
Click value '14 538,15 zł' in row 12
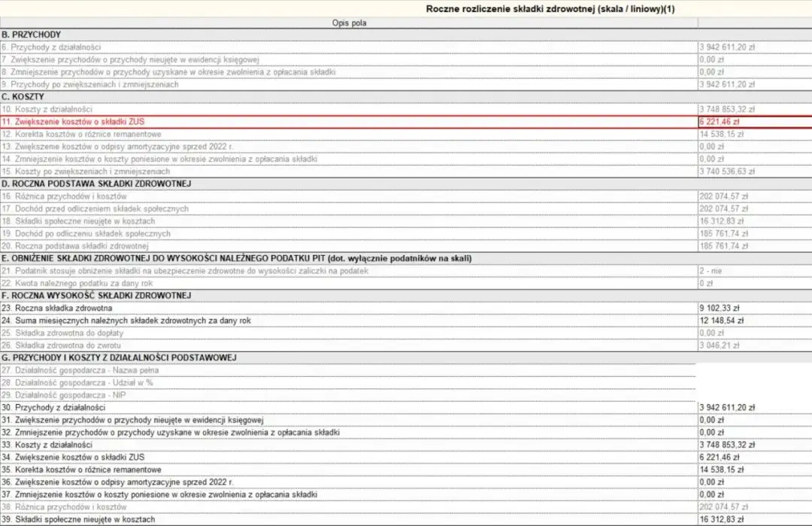(721, 134)
